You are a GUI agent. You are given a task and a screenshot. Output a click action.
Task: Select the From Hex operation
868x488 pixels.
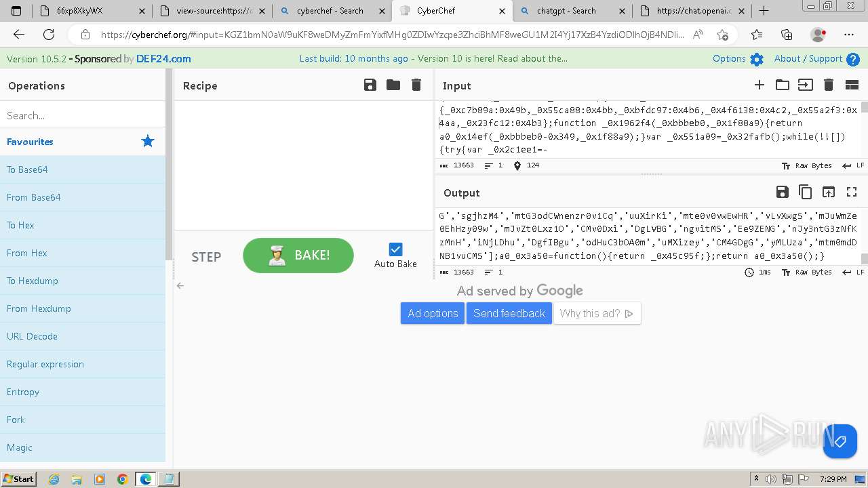point(83,253)
